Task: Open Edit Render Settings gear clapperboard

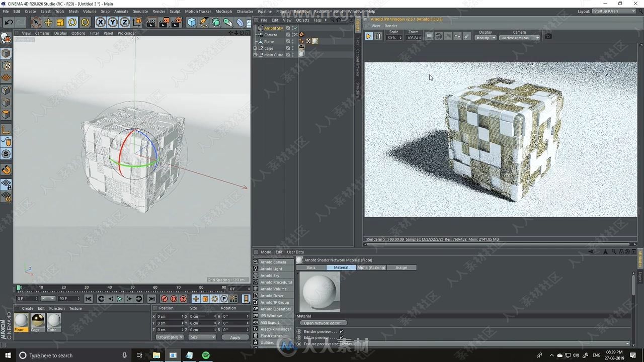Action: click(x=176, y=22)
